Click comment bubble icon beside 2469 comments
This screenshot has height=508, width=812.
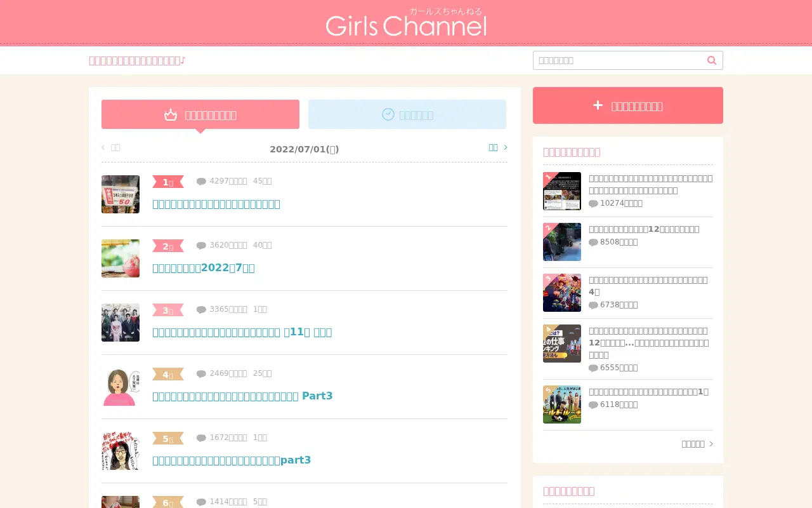click(x=201, y=373)
